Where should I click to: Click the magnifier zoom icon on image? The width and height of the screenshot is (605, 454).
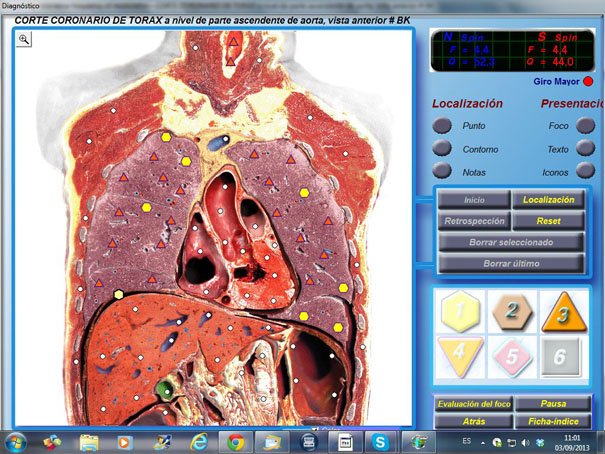[24, 39]
